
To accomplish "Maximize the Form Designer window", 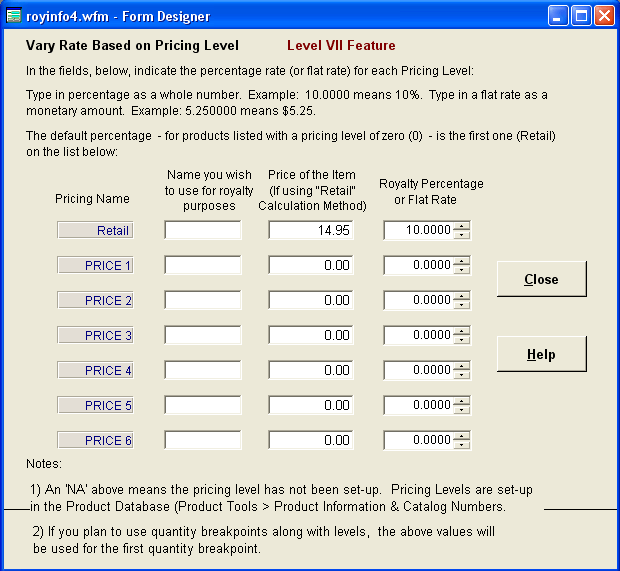I will (582, 15).
